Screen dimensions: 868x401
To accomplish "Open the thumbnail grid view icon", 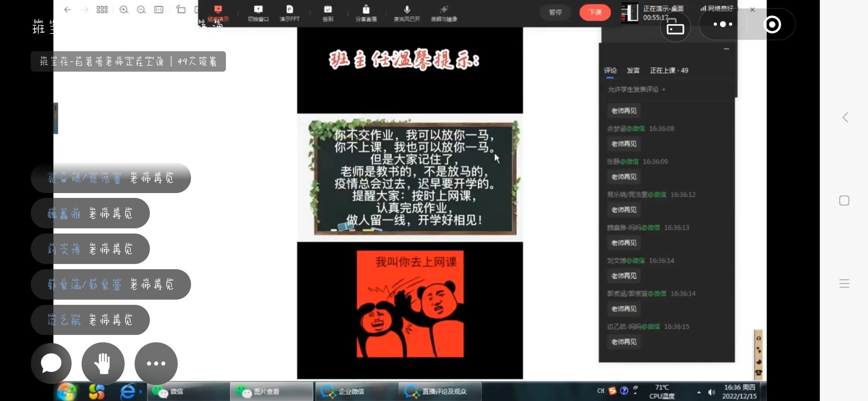I will [102, 10].
